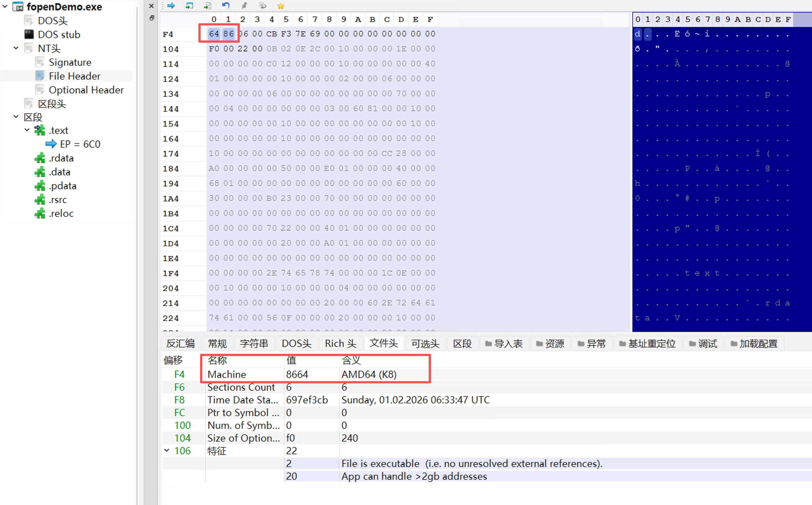Click the gray pushpin toolbar icon
Viewport: 812px width, 505px height.
pos(244,6)
